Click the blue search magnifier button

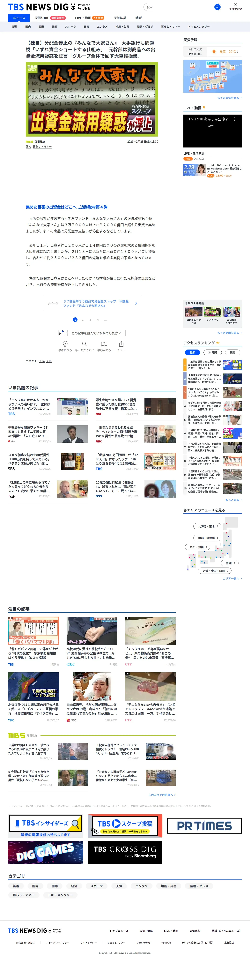[217, 7]
